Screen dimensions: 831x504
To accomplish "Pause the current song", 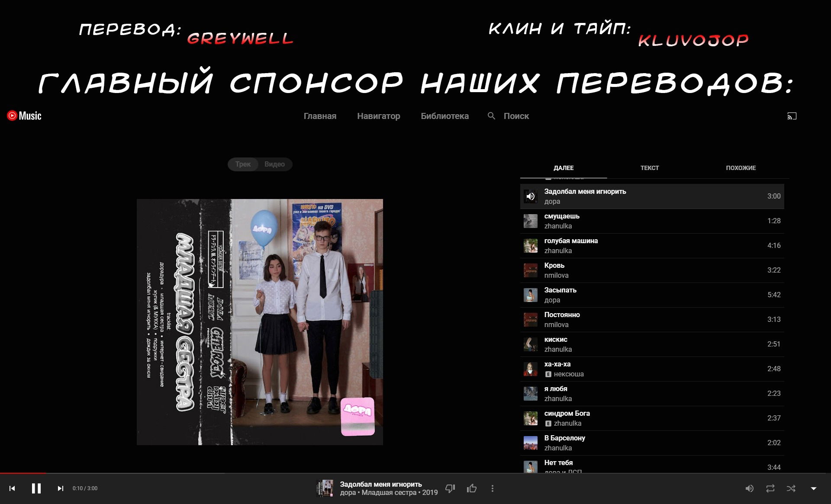I will click(36, 488).
